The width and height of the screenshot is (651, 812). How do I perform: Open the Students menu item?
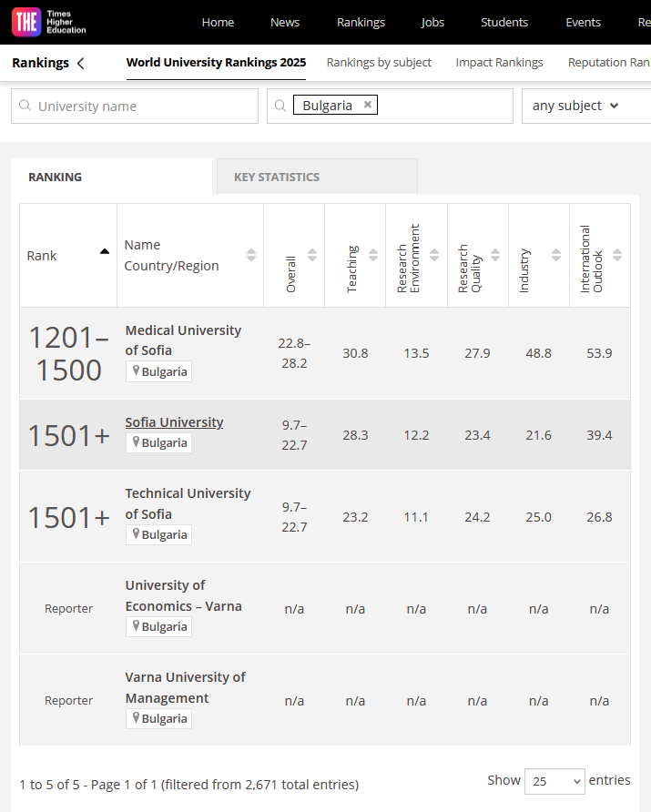click(x=504, y=22)
